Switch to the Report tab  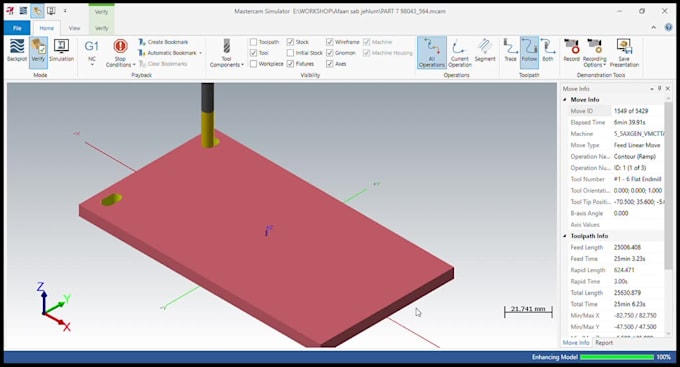coord(604,343)
